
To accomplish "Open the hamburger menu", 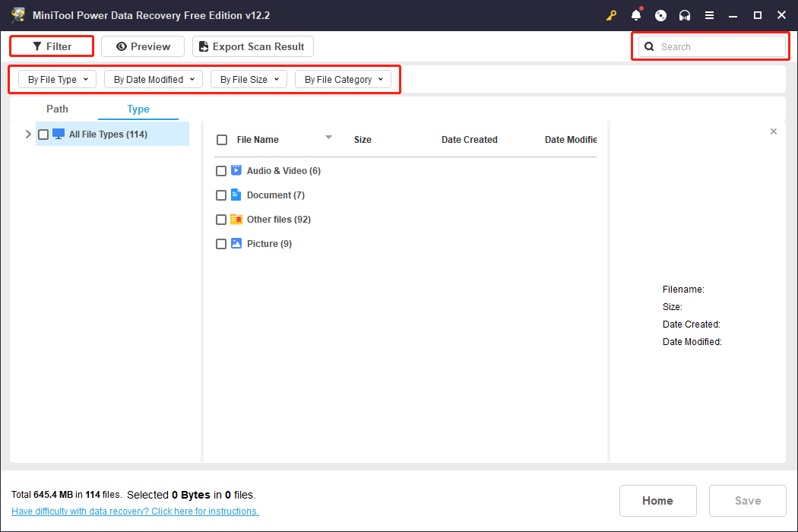I will 709,15.
